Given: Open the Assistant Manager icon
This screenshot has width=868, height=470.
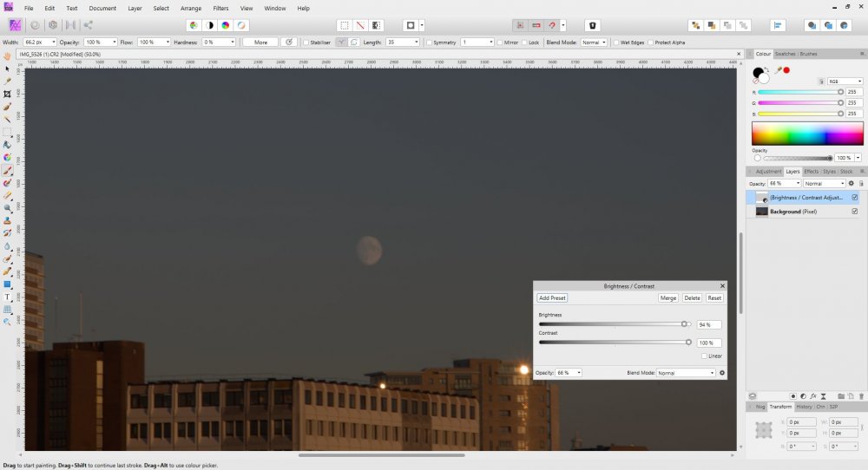Looking at the screenshot, I should click(592, 25).
